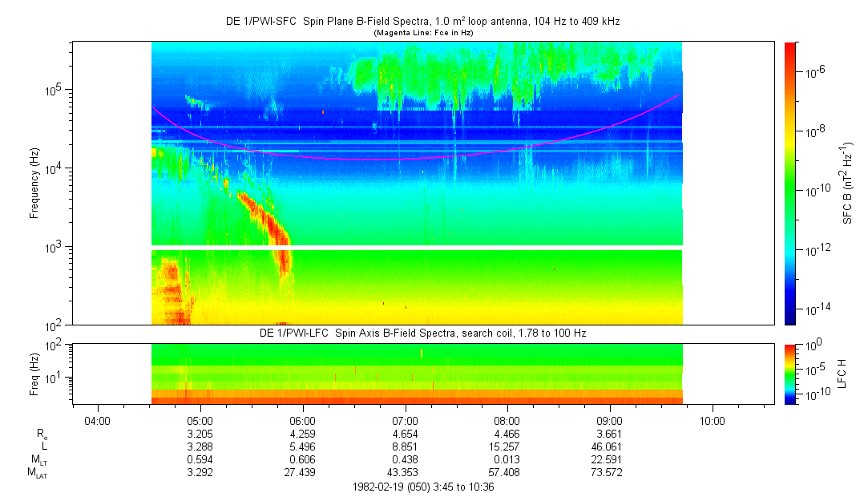The height and width of the screenshot is (497, 868).
Task: Click the Magenta Line Fce subtitle
Action: pyautogui.click(x=423, y=33)
